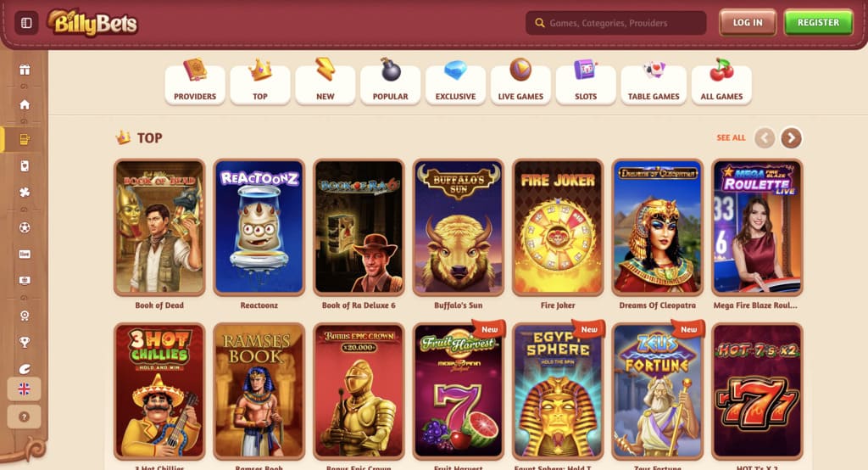This screenshot has height=470, width=868.
Task: Open the Dreams Of Cleopatra thumbnail
Action: 658,227
